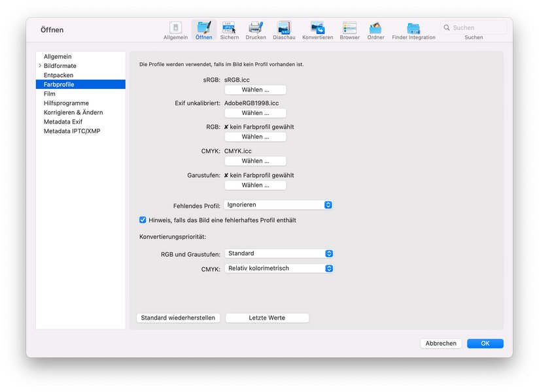The height and width of the screenshot is (392, 539).
Task: Click Wählen button for Garustufen profile
Action: coord(255,185)
